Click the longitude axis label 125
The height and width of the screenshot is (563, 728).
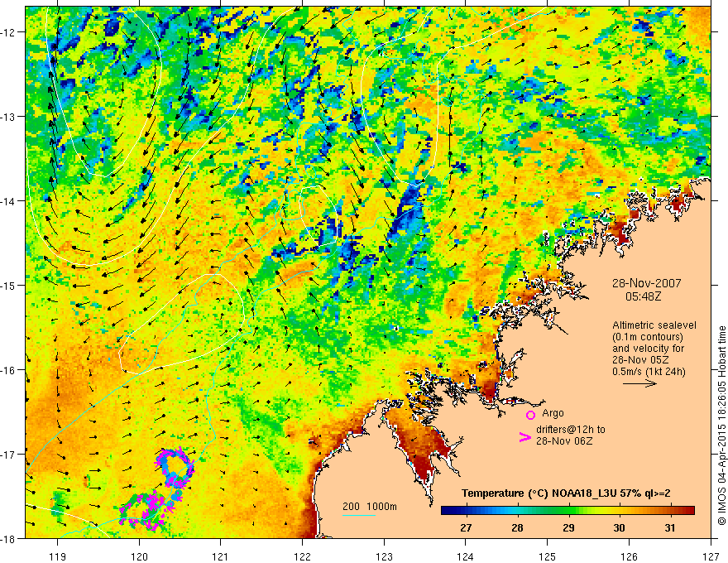pos(548,556)
